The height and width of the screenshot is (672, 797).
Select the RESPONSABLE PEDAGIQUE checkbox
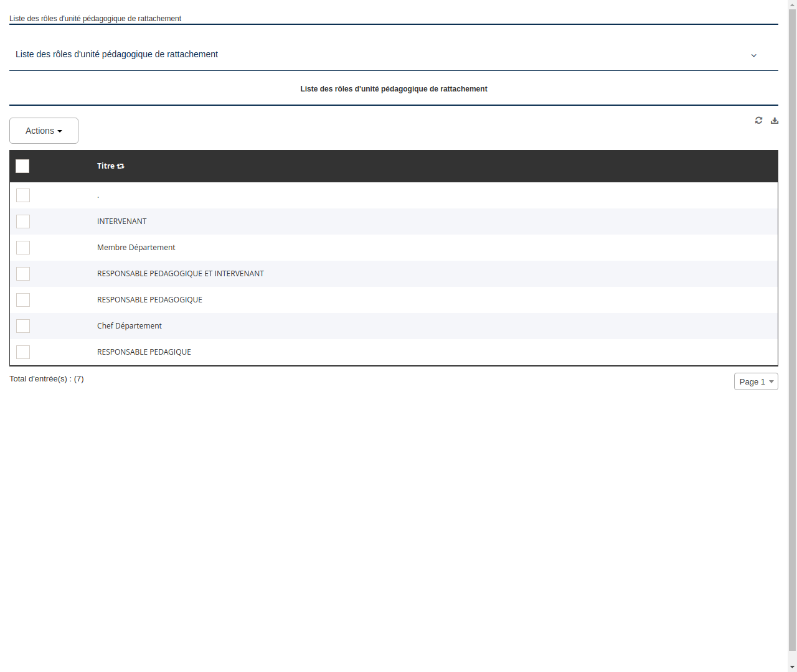pos(23,352)
